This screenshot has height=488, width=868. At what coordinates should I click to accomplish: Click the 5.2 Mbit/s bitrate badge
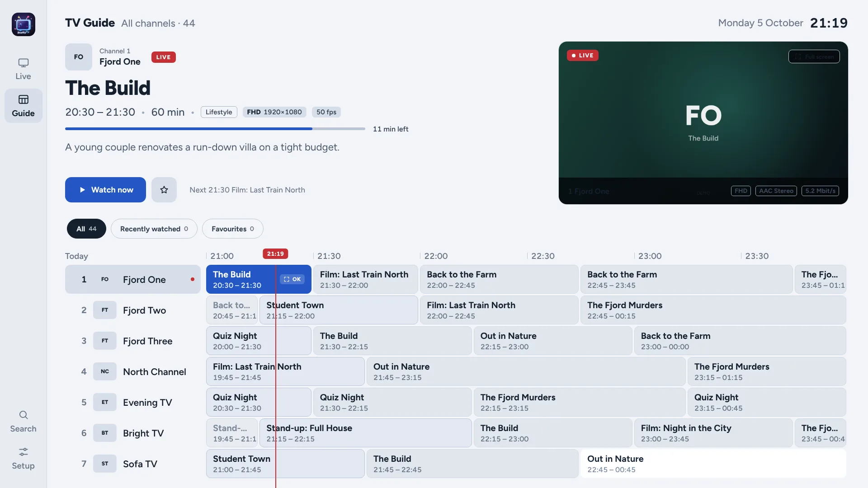point(820,191)
